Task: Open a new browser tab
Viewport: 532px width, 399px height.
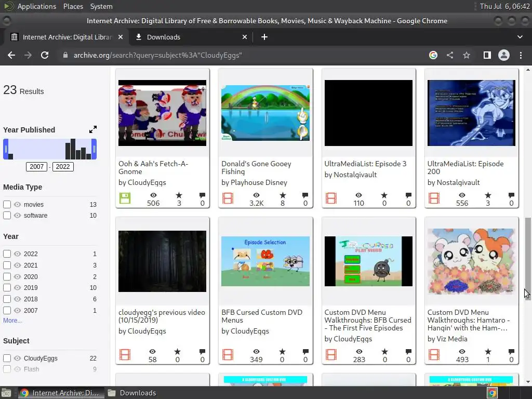Action: tap(264, 37)
